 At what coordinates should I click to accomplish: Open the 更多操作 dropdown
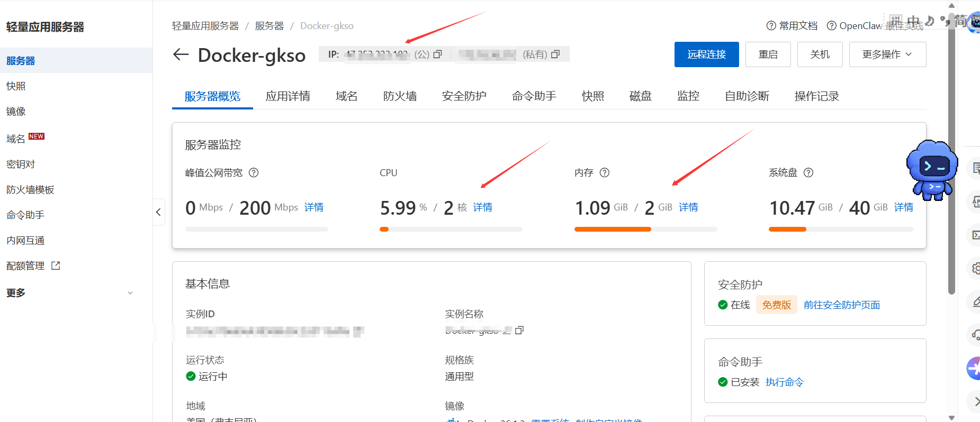tap(887, 54)
